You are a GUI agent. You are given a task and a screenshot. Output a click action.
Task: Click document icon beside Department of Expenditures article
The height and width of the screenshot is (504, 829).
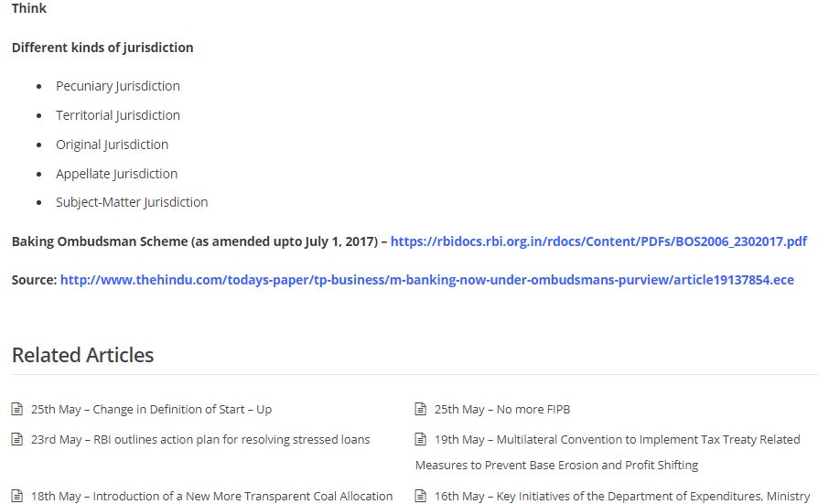pyautogui.click(x=420, y=496)
